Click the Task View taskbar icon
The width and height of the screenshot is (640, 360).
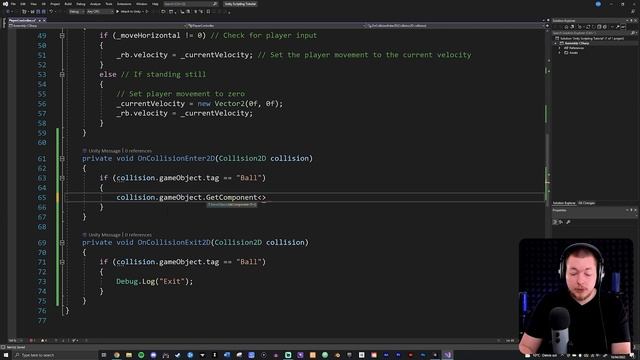(104, 355)
